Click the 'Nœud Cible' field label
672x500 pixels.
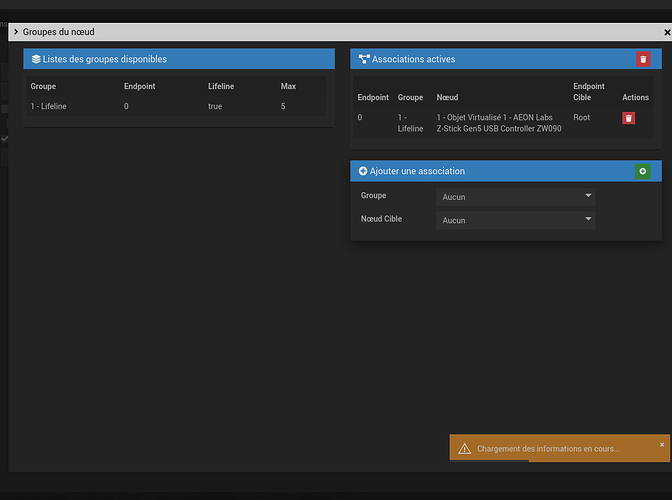pyautogui.click(x=381, y=219)
